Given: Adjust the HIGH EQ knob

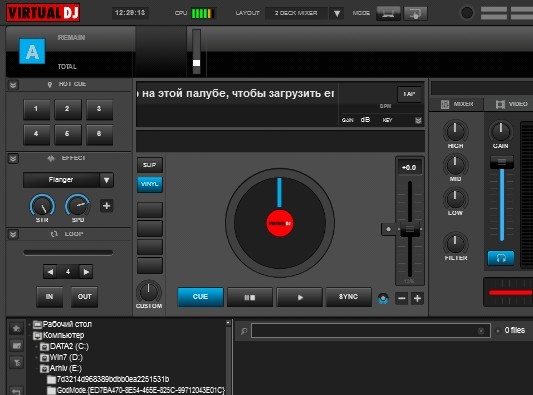Looking at the screenshot, I should [455, 132].
